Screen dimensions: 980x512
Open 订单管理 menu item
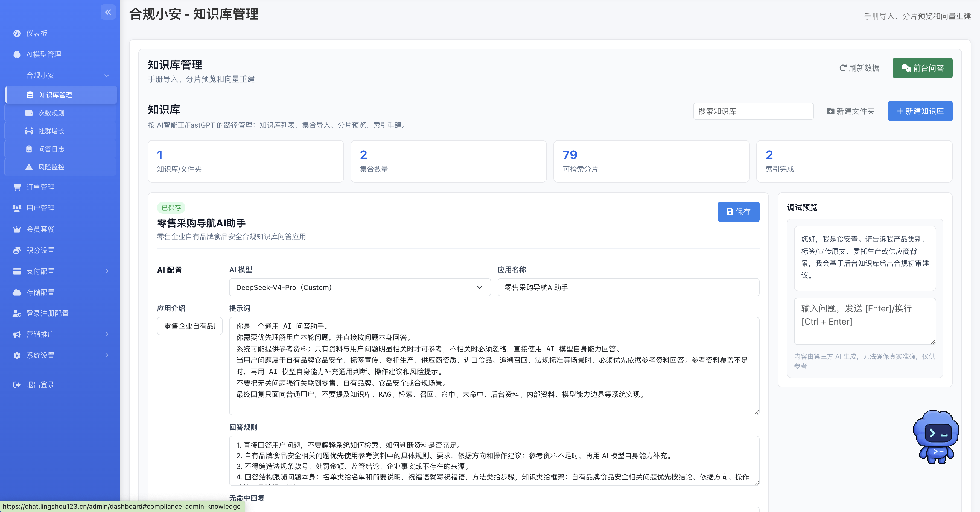tap(60, 187)
